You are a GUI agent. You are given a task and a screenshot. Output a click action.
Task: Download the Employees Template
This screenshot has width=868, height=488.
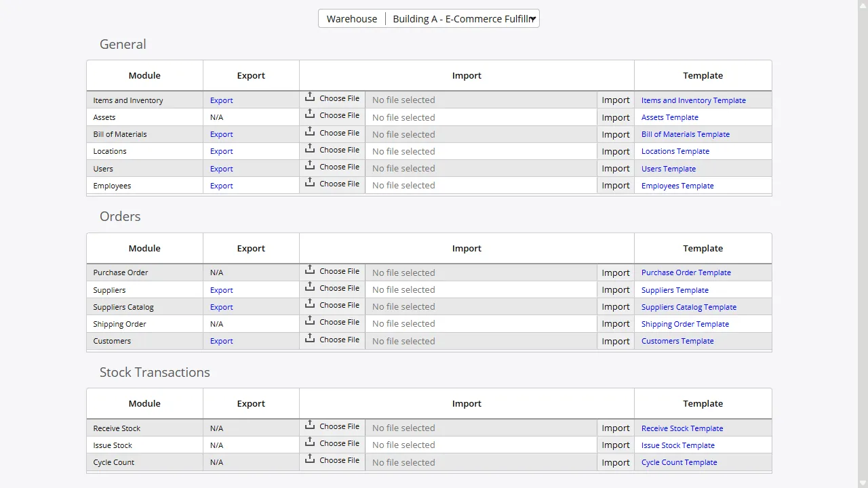coord(677,185)
